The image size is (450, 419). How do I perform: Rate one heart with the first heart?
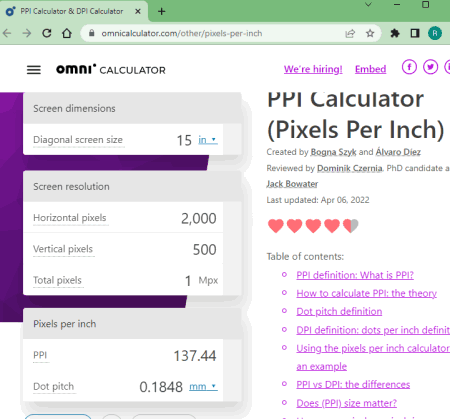point(276,226)
